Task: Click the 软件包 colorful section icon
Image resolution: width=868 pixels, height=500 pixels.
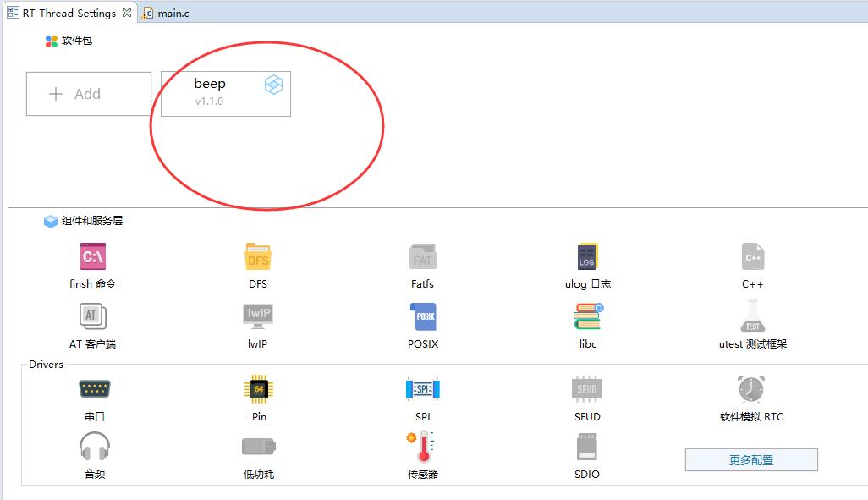Action: (52, 41)
